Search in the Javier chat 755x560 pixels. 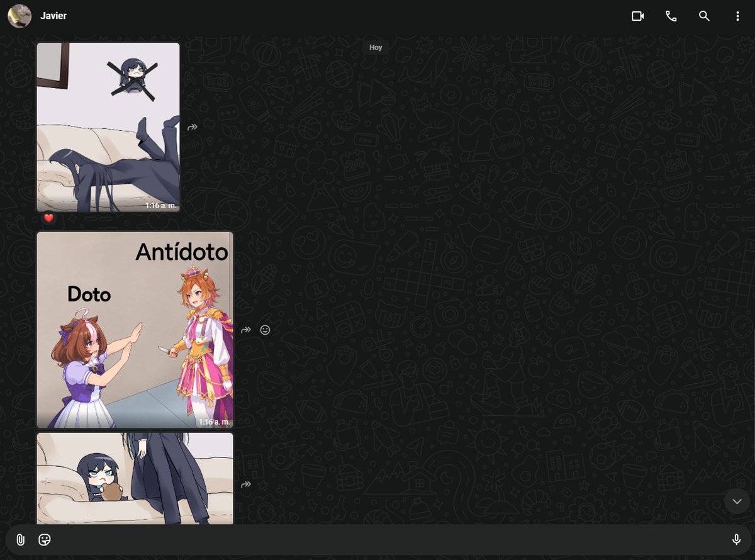click(704, 16)
